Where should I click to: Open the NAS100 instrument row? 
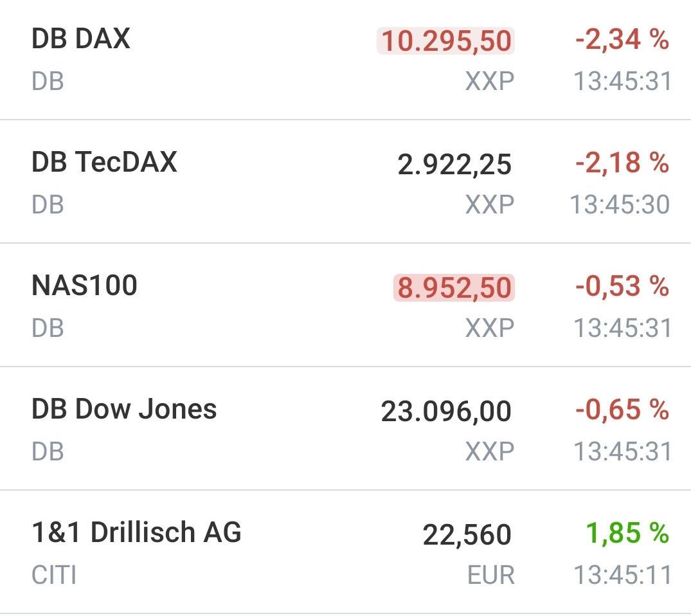pos(84,285)
